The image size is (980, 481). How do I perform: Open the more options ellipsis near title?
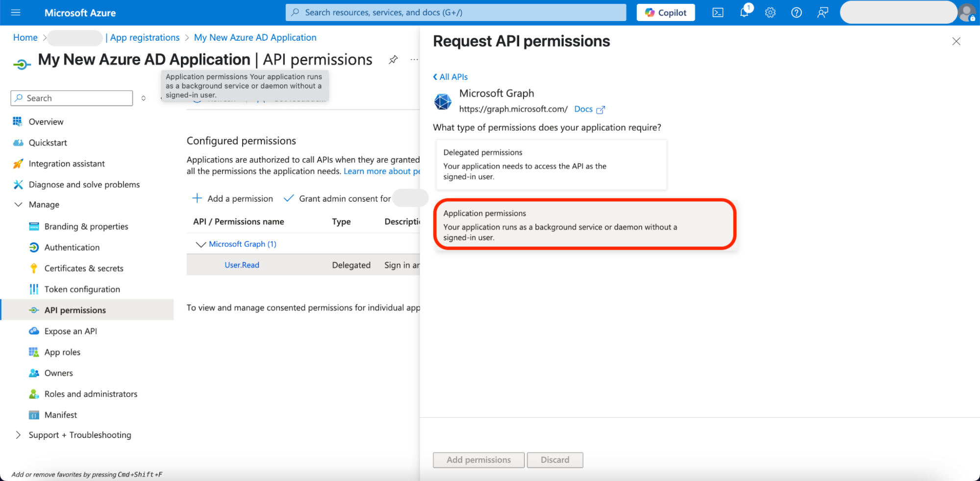[x=414, y=60]
